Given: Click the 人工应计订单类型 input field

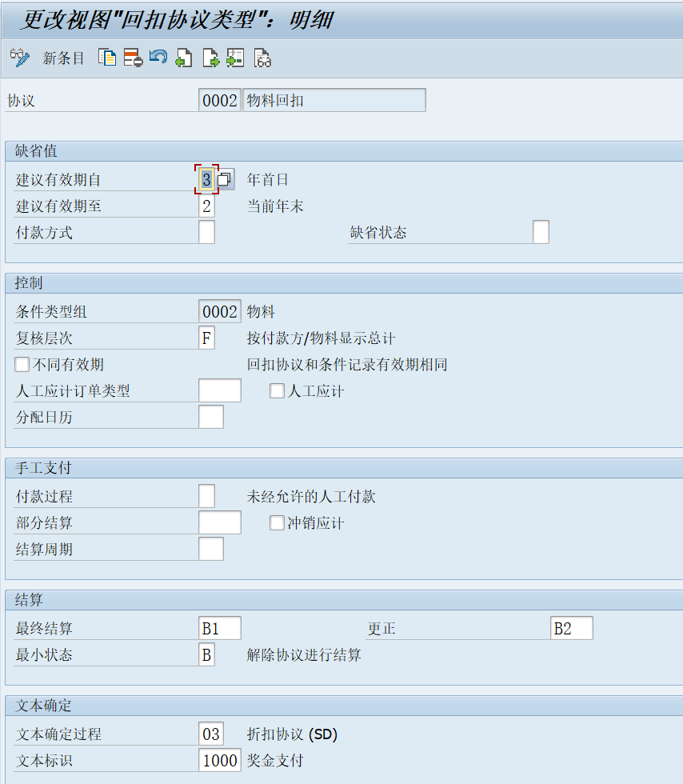Looking at the screenshot, I should tap(220, 390).
